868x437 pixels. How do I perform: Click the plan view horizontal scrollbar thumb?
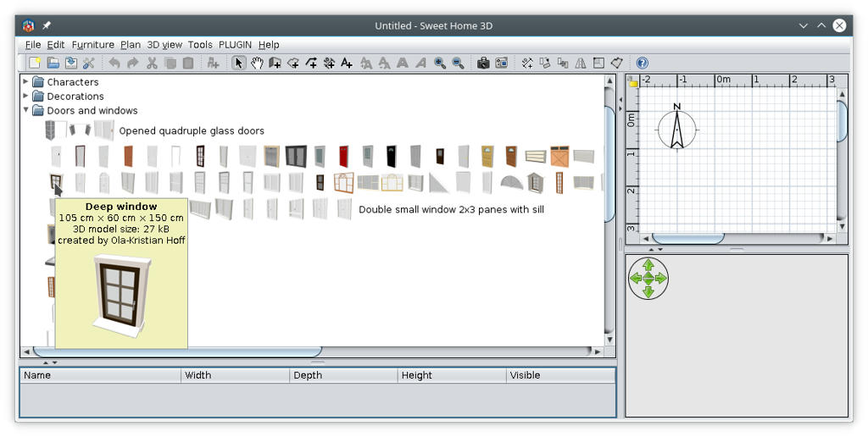688,239
